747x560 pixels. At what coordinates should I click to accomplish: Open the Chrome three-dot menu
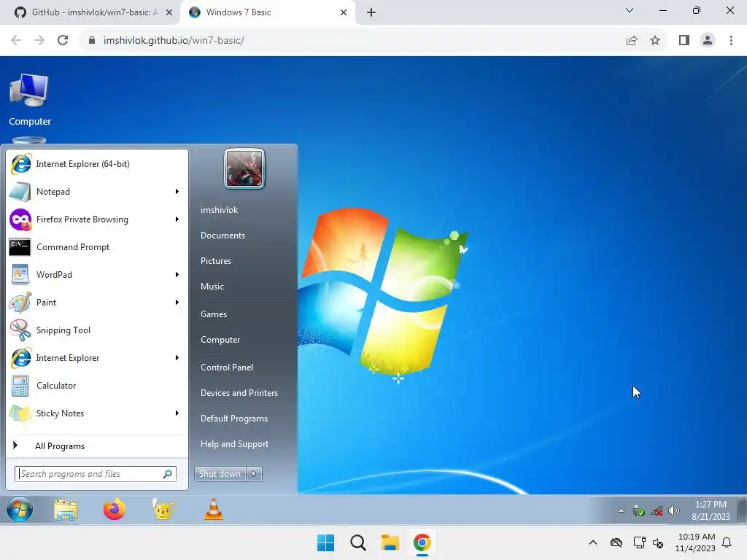click(731, 41)
